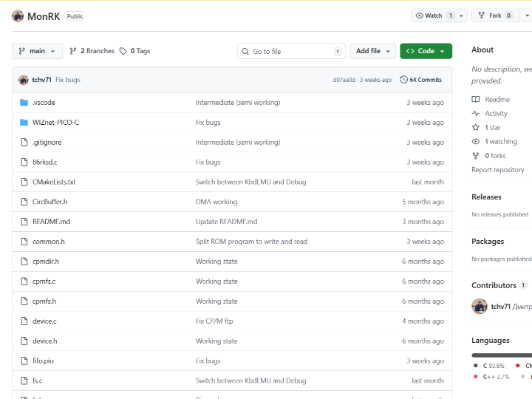Open the green Code dropdown

[x=426, y=51]
